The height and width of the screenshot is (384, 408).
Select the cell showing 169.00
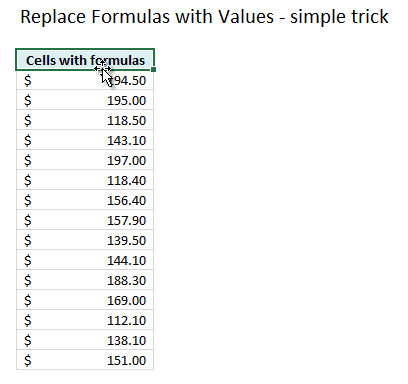[85, 300]
